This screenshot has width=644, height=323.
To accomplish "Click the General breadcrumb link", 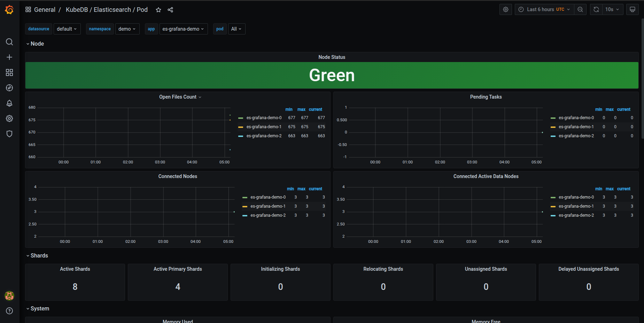I will (x=45, y=10).
